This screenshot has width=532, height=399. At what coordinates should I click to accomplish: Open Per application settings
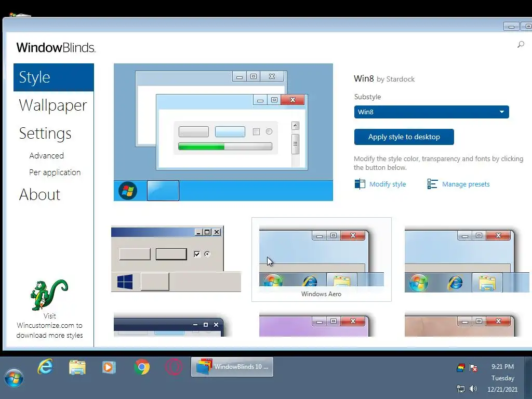tap(55, 172)
